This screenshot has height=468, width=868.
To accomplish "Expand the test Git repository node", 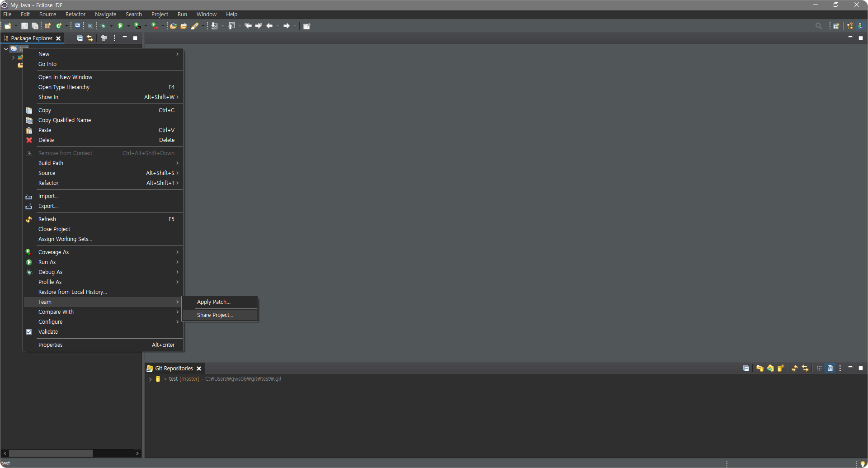I will pyautogui.click(x=150, y=379).
